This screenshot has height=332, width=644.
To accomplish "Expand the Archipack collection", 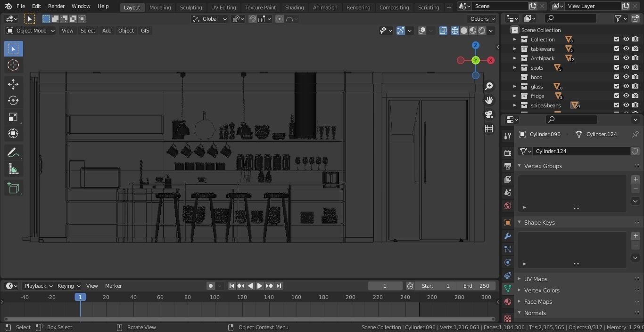I will (515, 58).
